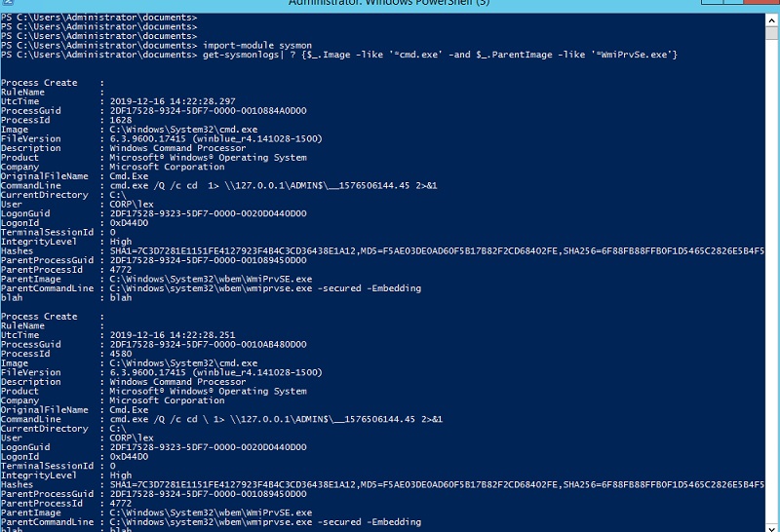Click the red close button
Screen dimensions: 780x532
(761, 2)
